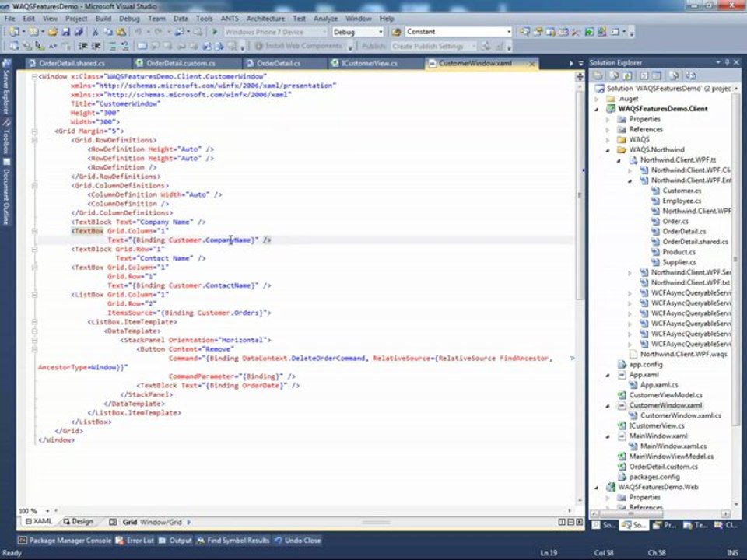
Task: Open the zoom 100 % dropdown
Action: click(47, 511)
